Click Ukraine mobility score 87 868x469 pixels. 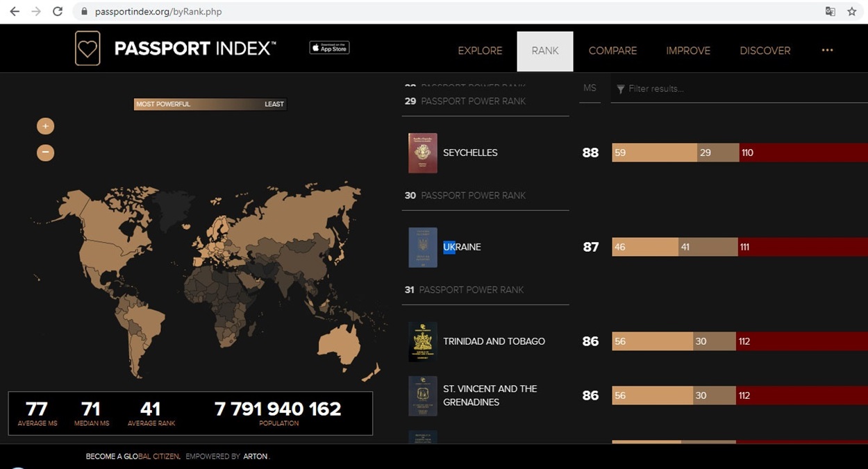pyautogui.click(x=590, y=247)
